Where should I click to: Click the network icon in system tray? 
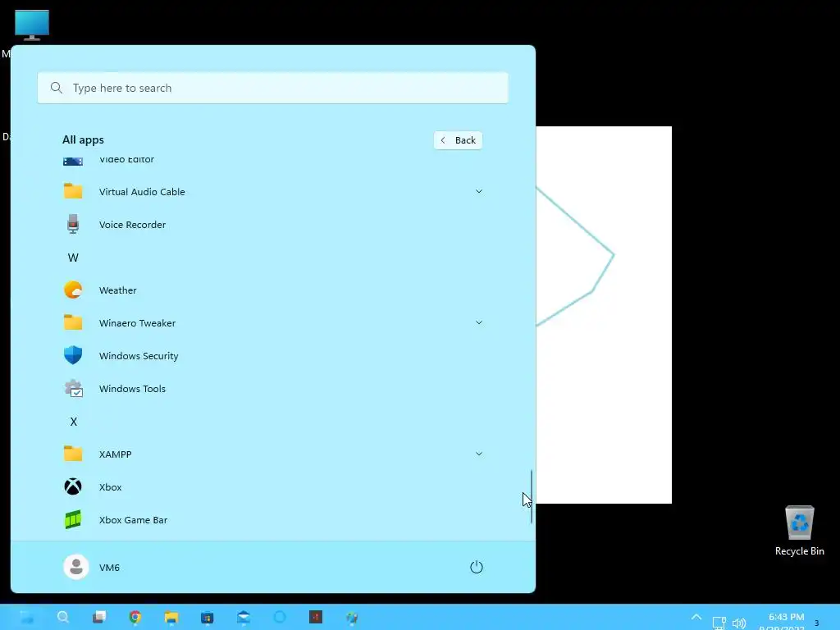tap(719, 623)
